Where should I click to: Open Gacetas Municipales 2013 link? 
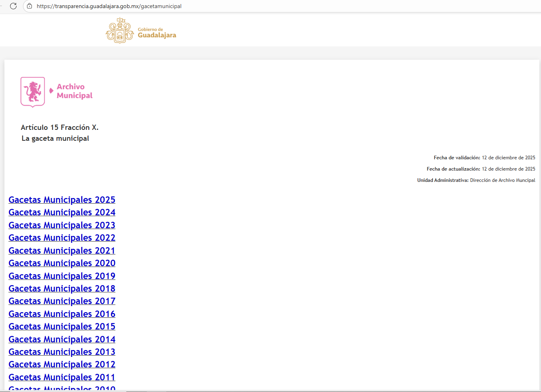pos(62,352)
